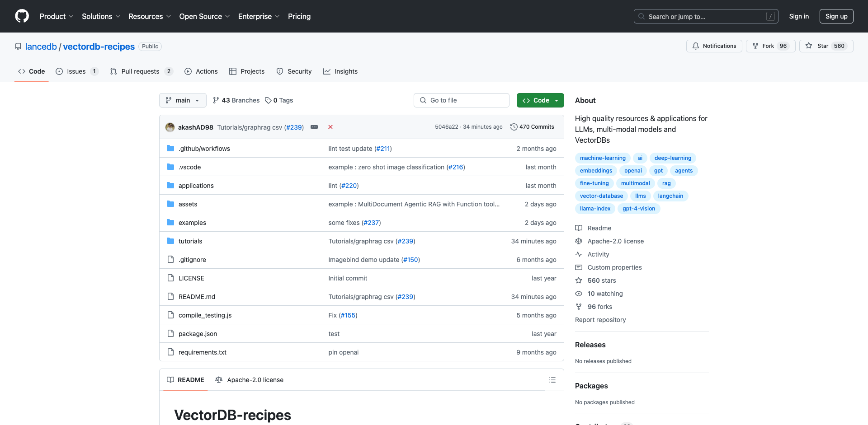Open the Pricing menu item
The image size is (868, 425).
point(299,16)
